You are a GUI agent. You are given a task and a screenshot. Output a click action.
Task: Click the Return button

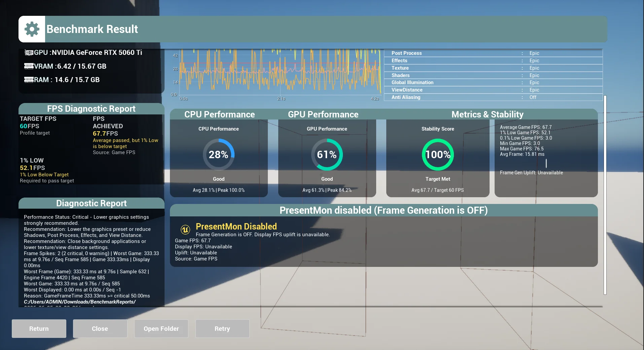coord(39,328)
